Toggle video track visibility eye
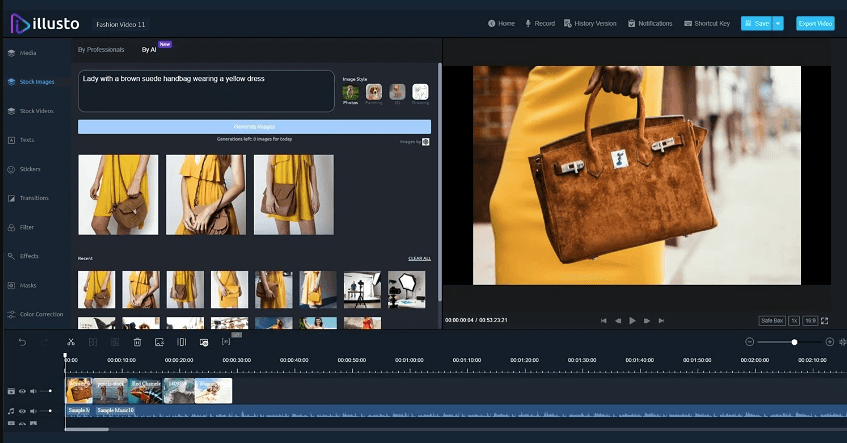This screenshot has width=847, height=443. point(22,391)
